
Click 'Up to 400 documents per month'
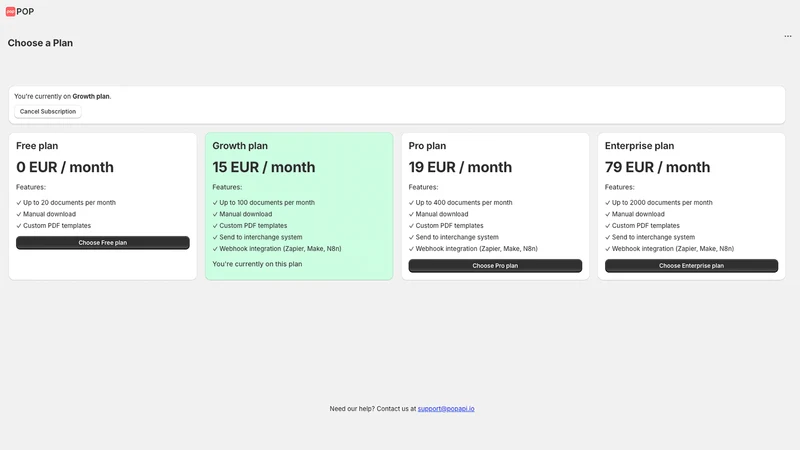464,203
